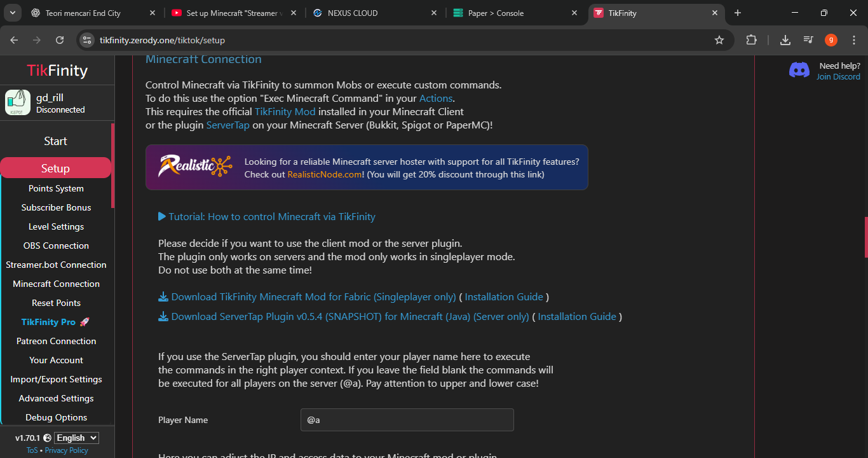Screen dimensions: 868x458
Task: Open the Chrome downloads icon
Action: tap(785, 40)
